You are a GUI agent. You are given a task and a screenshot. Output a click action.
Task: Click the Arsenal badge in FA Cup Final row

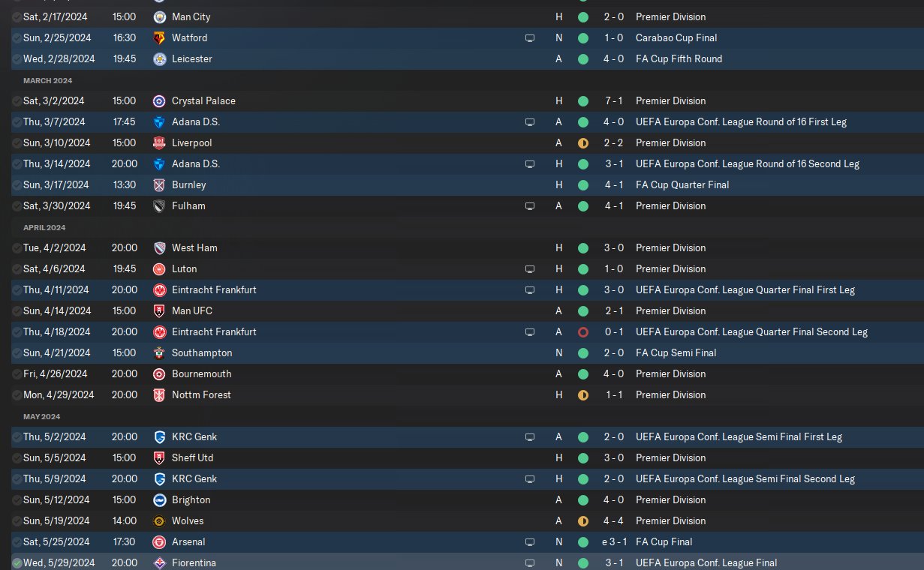click(x=159, y=541)
